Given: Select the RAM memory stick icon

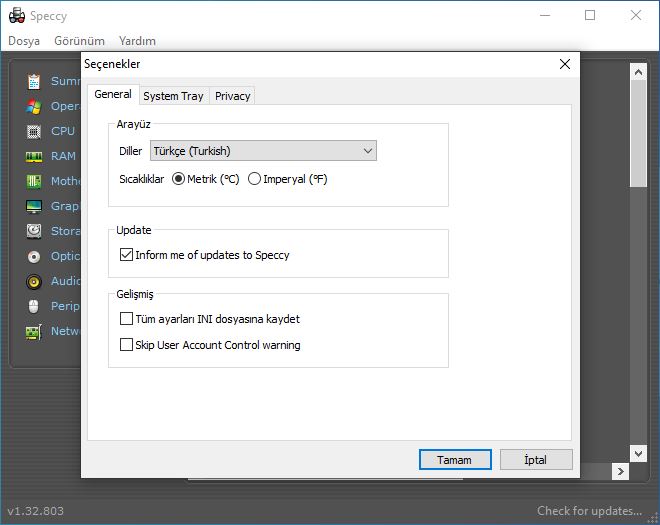Looking at the screenshot, I should tap(34, 157).
